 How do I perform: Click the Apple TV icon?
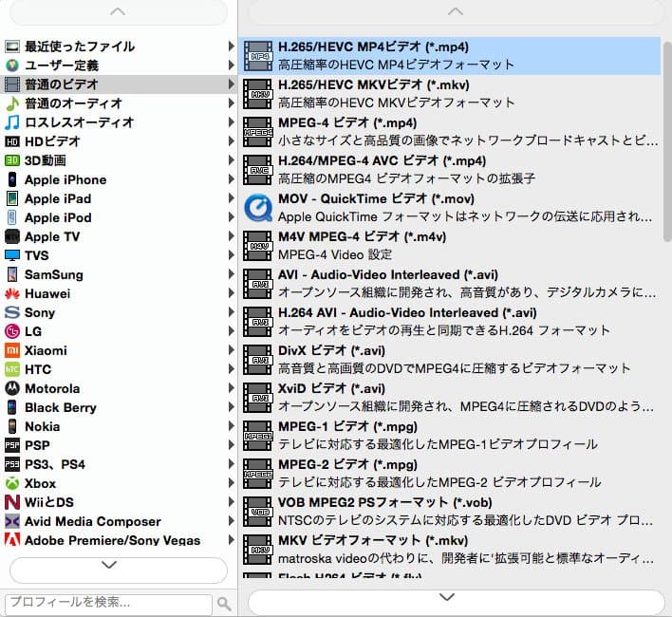(x=12, y=236)
